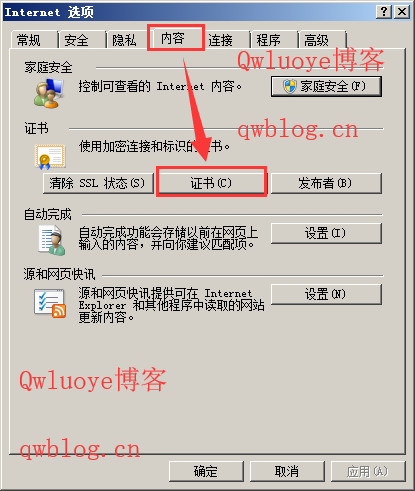Confirm with the 确定 button
Viewport: 415px width, 491px height.
[x=206, y=471]
